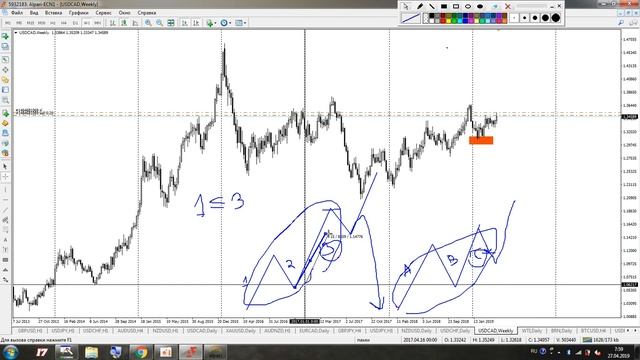This screenshot has width=640, height=360.
Task: Choose the filled ellipse shape tool
Action: [480, 7]
